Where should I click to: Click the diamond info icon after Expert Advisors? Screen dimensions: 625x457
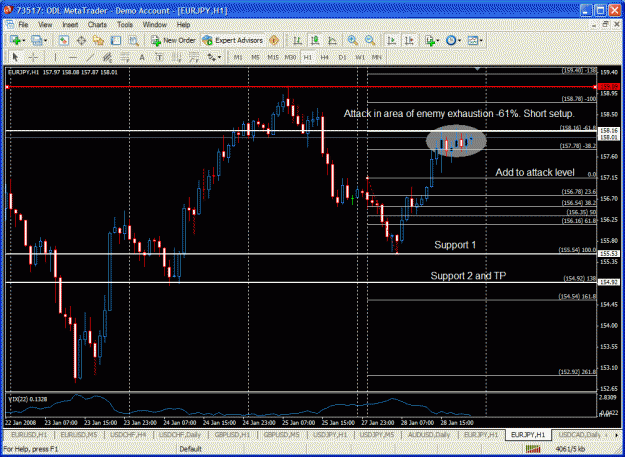[273, 40]
